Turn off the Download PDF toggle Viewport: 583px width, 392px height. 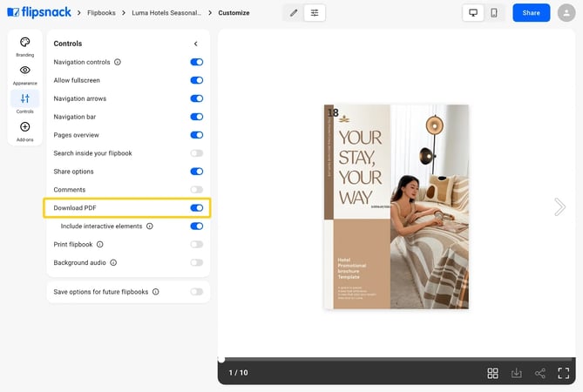(x=197, y=207)
